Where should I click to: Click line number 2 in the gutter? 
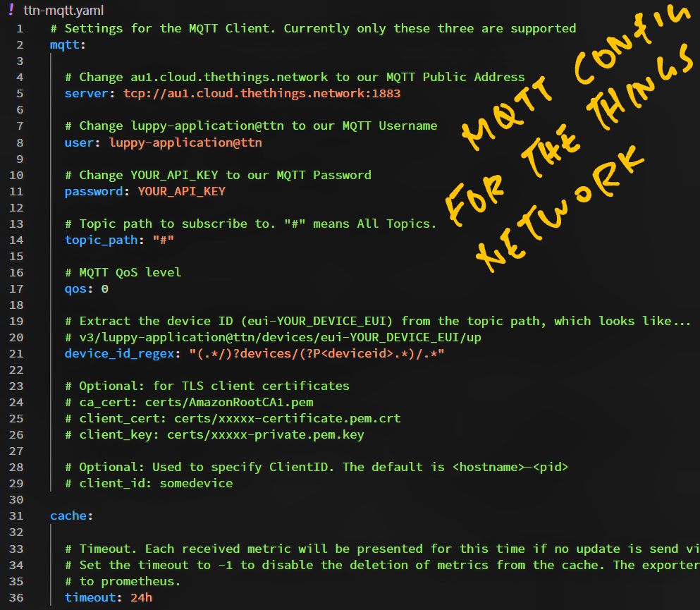click(20, 45)
